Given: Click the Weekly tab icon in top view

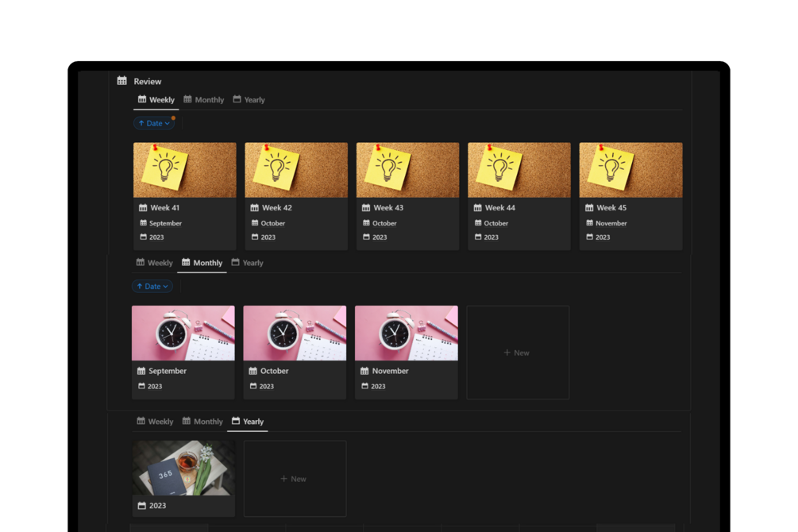Looking at the screenshot, I should coord(142,99).
